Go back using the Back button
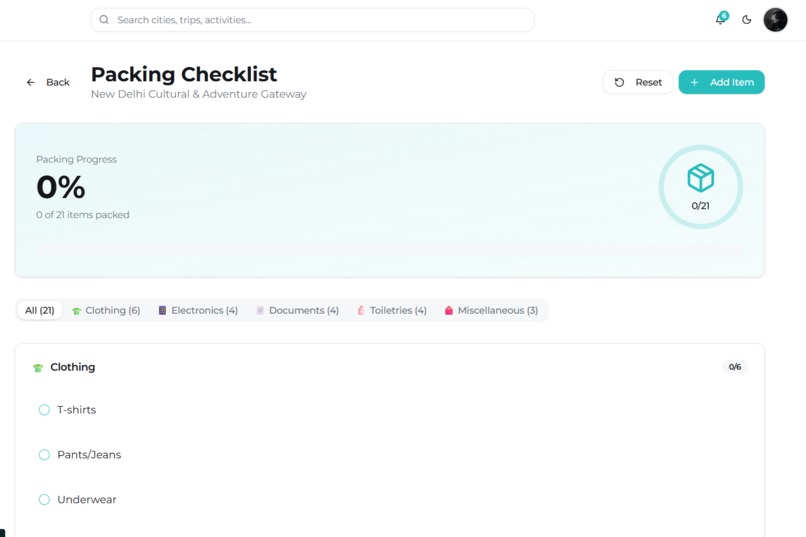Image resolution: width=806 pixels, height=537 pixels. click(48, 82)
